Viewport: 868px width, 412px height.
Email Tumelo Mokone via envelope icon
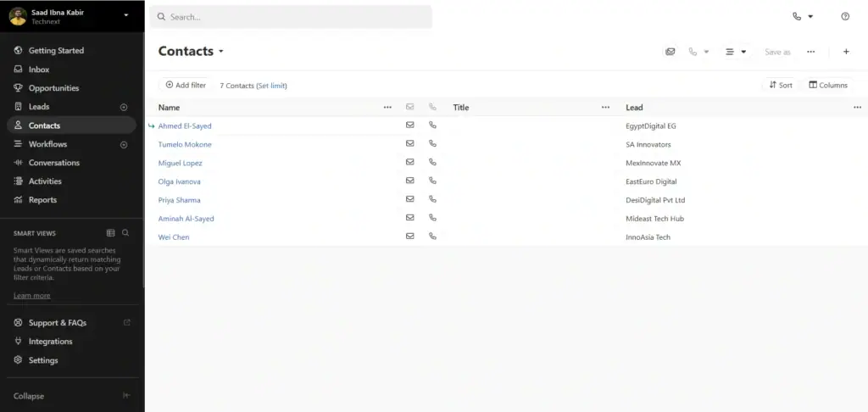click(409, 143)
